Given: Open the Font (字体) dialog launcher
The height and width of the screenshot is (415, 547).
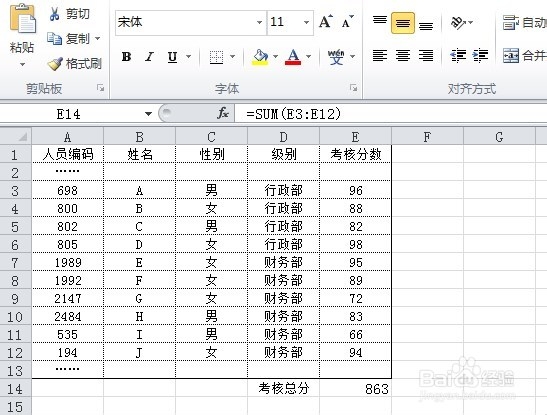Looking at the screenshot, I should point(353,88).
